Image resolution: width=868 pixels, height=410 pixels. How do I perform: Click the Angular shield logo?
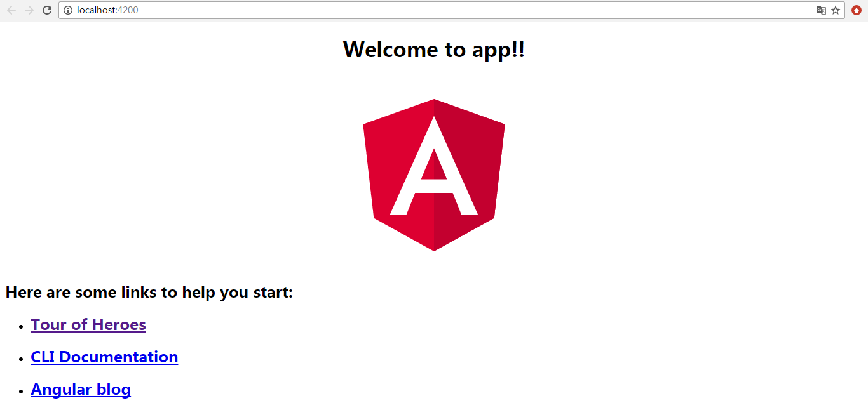click(434, 175)
